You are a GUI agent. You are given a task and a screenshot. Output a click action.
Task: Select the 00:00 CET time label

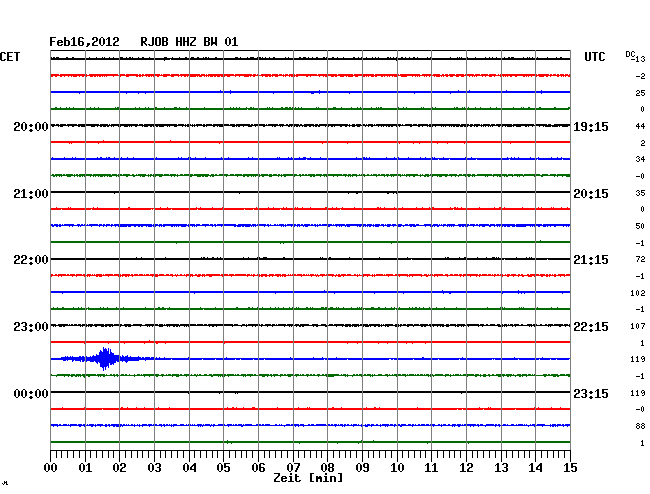point(31,393)
